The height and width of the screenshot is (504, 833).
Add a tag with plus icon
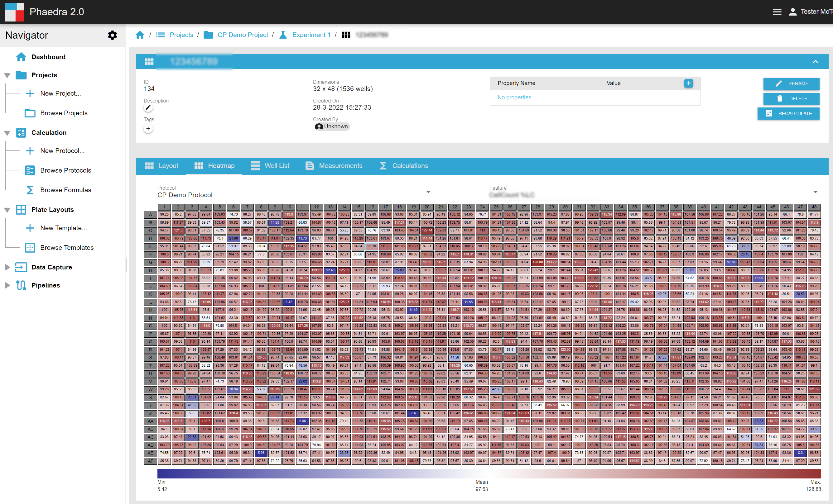point(148,129)
